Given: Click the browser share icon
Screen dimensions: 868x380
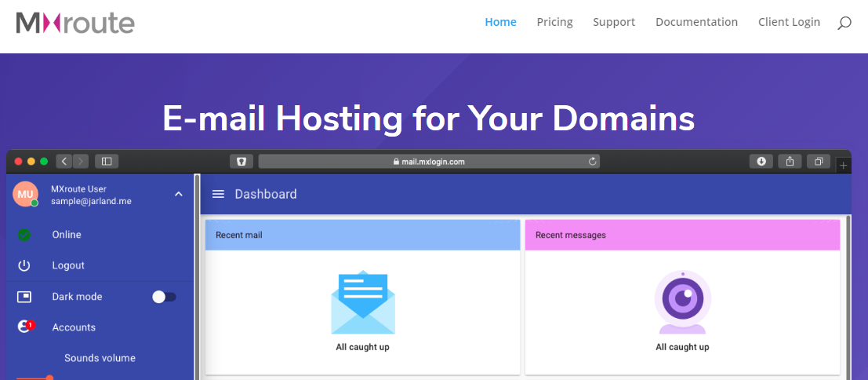Looking at the screenshot, I should pos(790,161).
